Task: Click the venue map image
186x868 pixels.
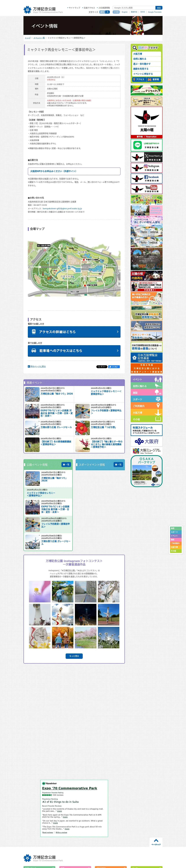Action: (x=74, y=267)
